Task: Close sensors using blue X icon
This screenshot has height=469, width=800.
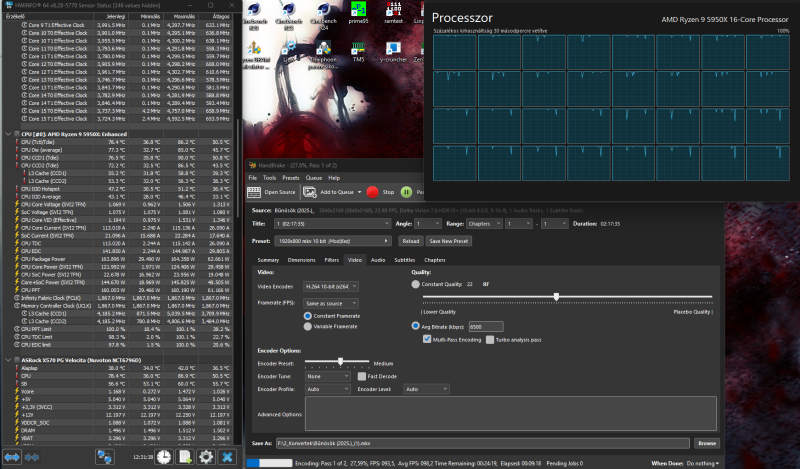Action: click(228, 457)
